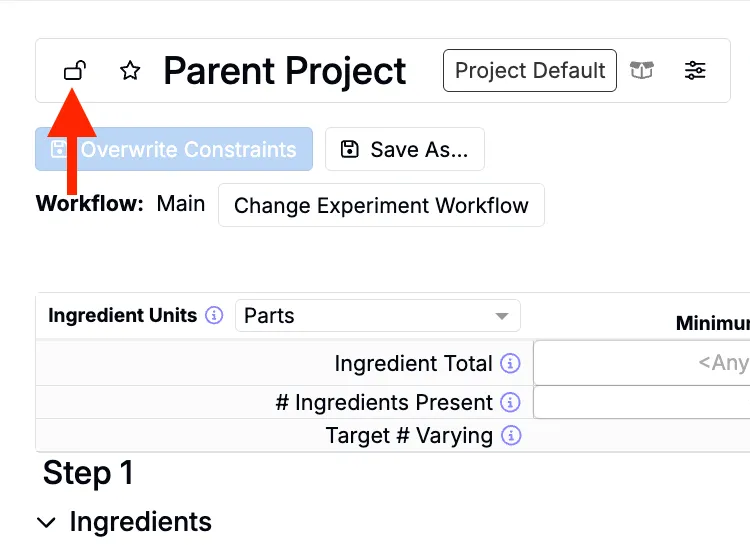Click the Overwrite Constraints button

coord(175,150)
